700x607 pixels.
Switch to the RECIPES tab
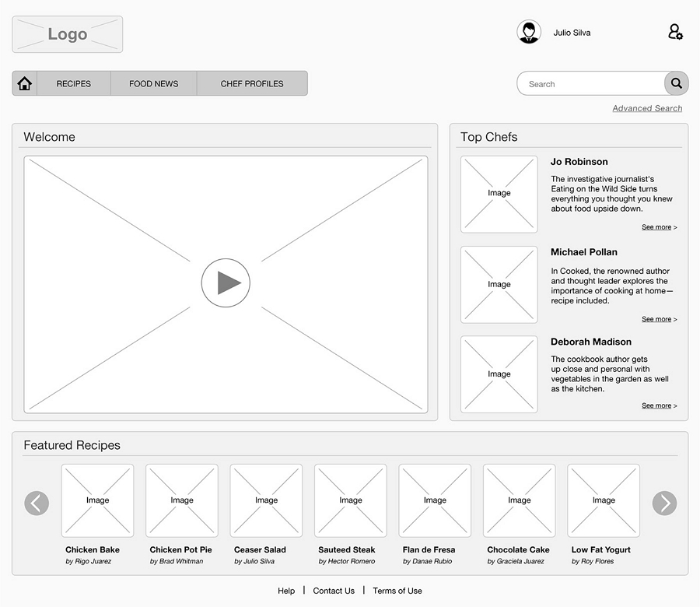(74, 83)
